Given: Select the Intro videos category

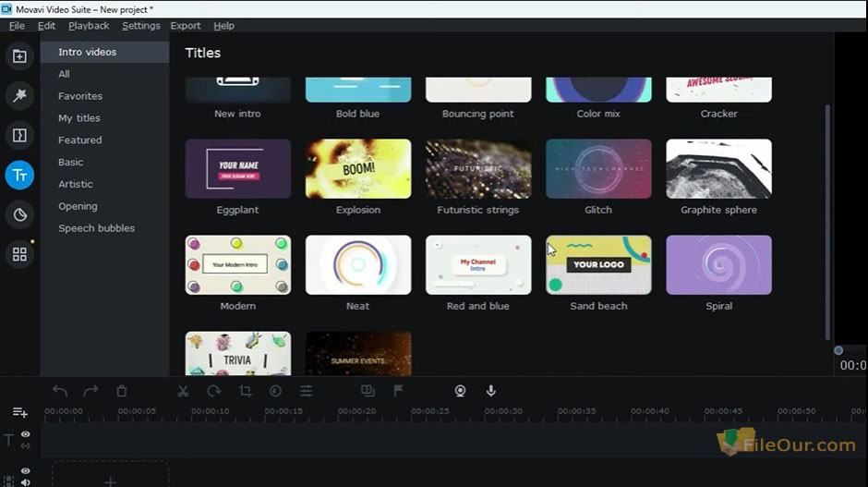Looking at the screenshot, I should point(104,52).
